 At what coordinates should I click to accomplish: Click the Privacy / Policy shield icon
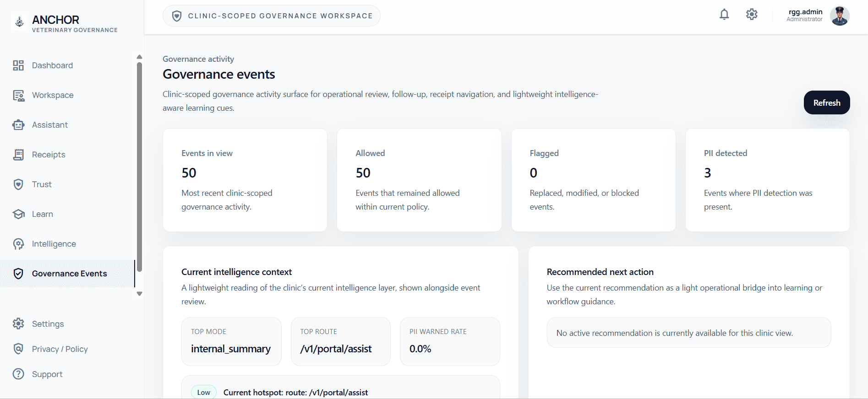(18, 349)
